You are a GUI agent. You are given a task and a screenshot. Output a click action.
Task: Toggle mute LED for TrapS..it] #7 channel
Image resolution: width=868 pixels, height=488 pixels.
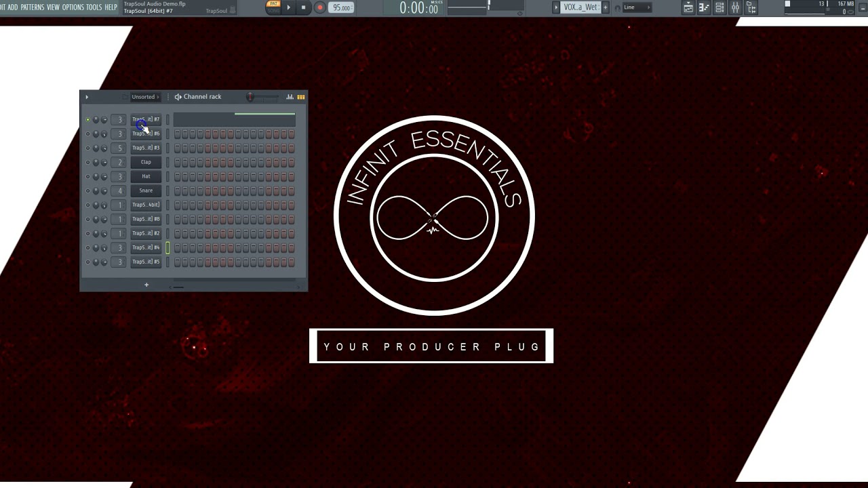(x=87, y=119)
